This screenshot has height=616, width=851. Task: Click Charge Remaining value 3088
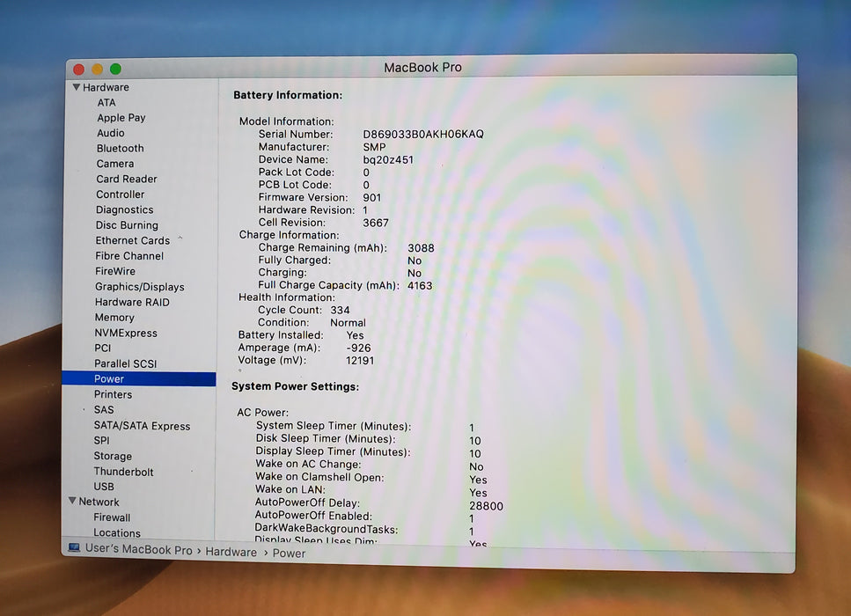[421, 248]
